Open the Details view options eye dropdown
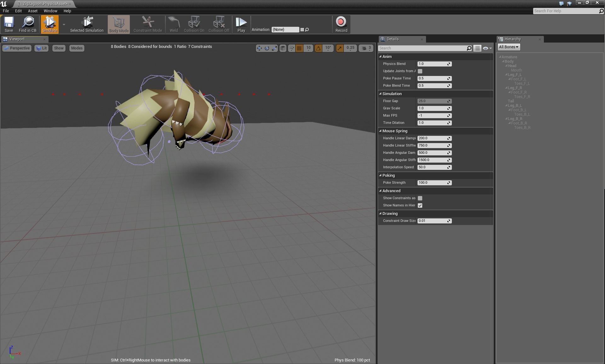The height and width of the screenshot is (364, 605). pos(487,48)
